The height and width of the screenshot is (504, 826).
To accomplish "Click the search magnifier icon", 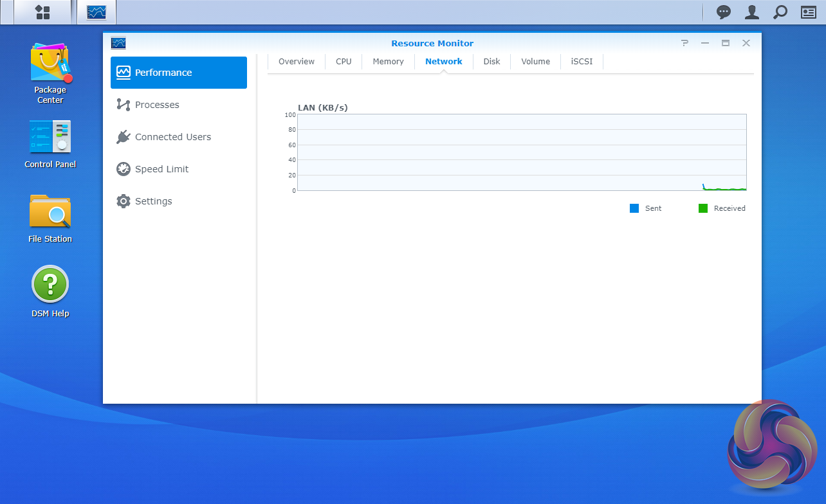I will click(780, 12).
